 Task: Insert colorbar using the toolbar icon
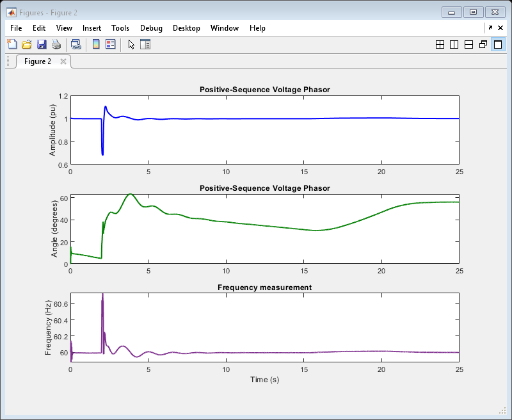(96, 44)
